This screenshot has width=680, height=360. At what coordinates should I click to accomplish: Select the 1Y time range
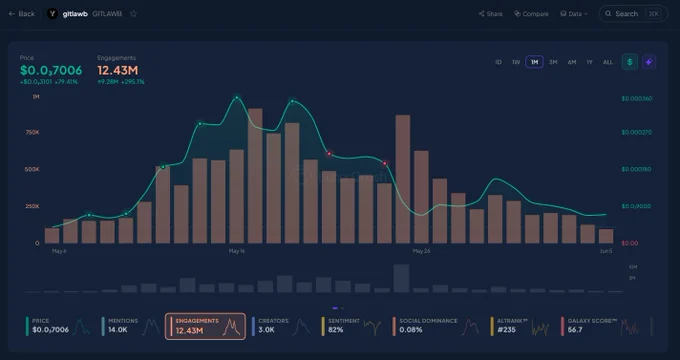click(590, 62)
